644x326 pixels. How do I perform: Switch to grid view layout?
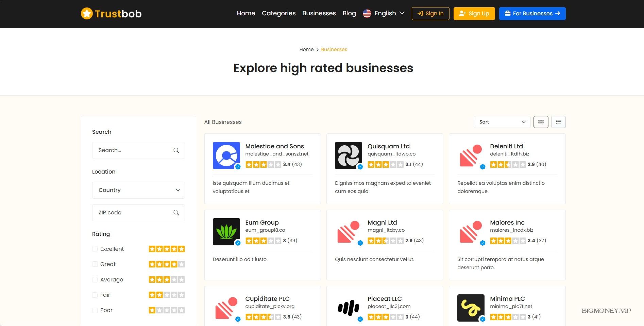coord(541,122)
